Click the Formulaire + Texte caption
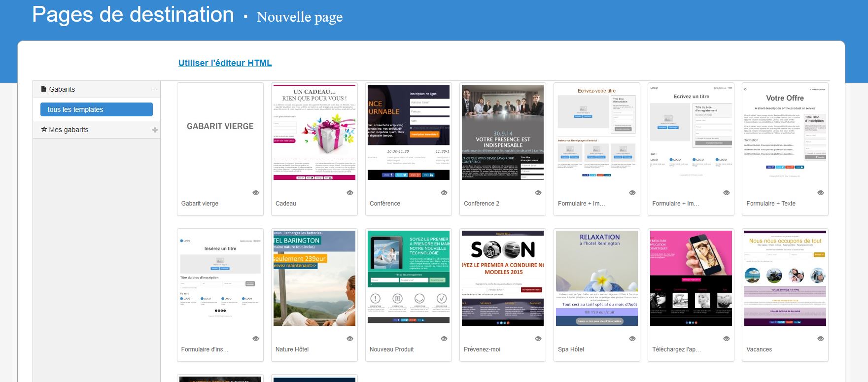The height and width of the screenshot is (382, 868). coord(771,204)
